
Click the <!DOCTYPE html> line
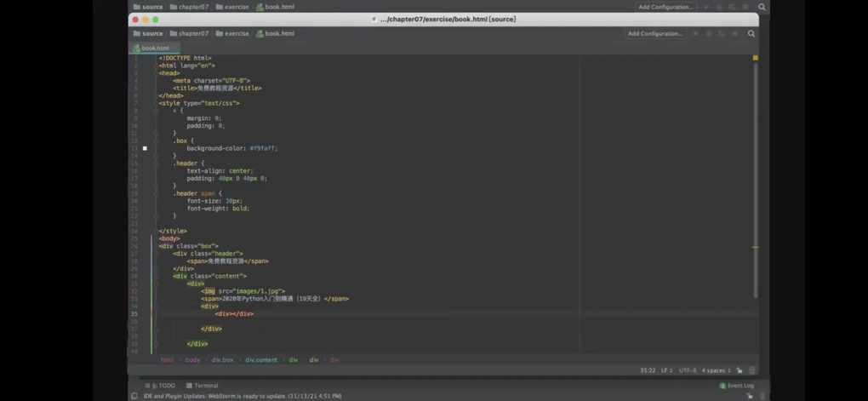186,58
